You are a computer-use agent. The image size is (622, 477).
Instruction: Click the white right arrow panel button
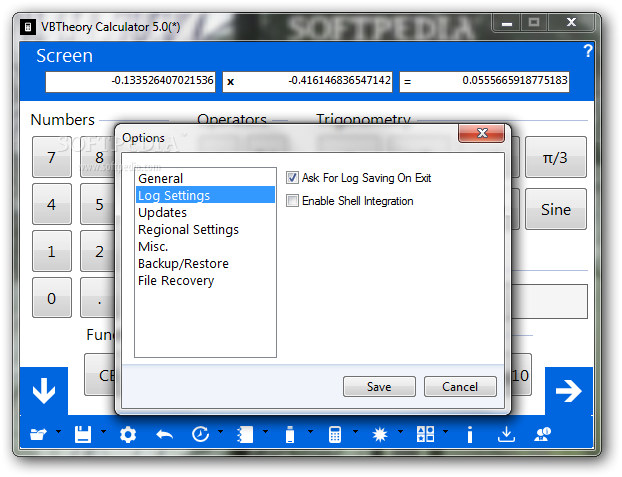[569, 391]
